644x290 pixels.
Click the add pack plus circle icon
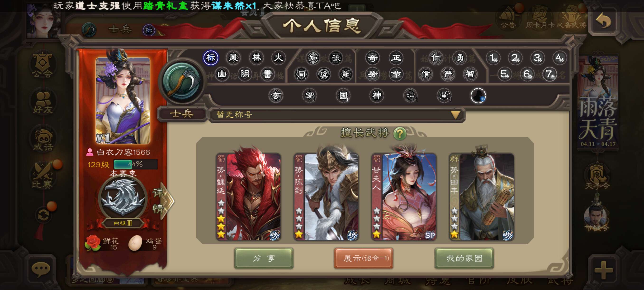(478, 95)
